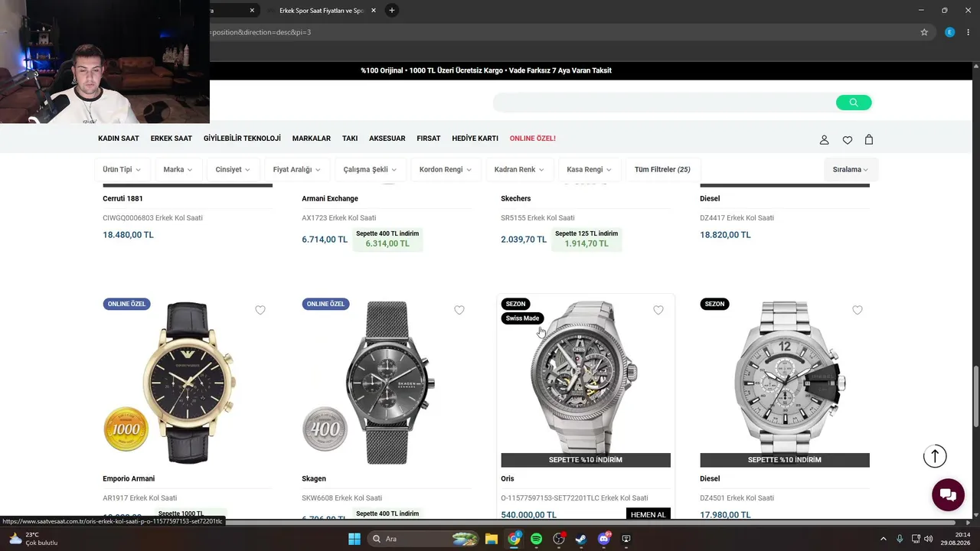Open GİYİLEBİLİR TEKNOLOJİ menu
This screenshot has height=551, width=980.
242,139
